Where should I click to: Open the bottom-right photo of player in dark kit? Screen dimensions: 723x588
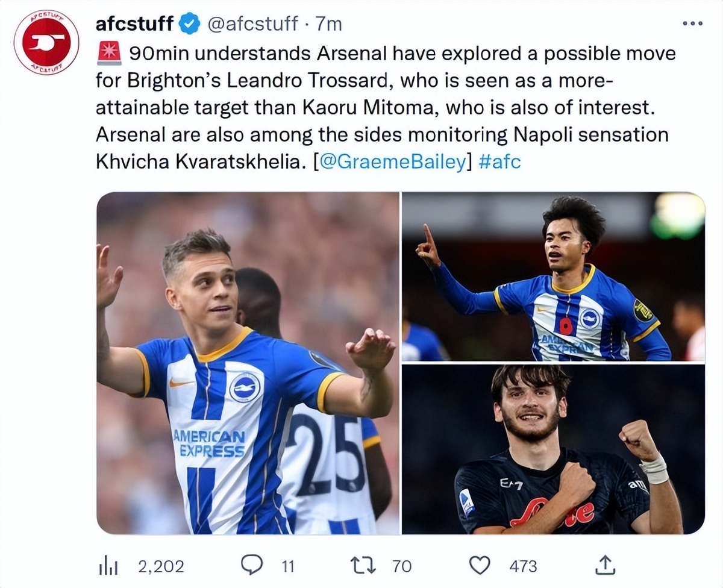tap(553, 449)
